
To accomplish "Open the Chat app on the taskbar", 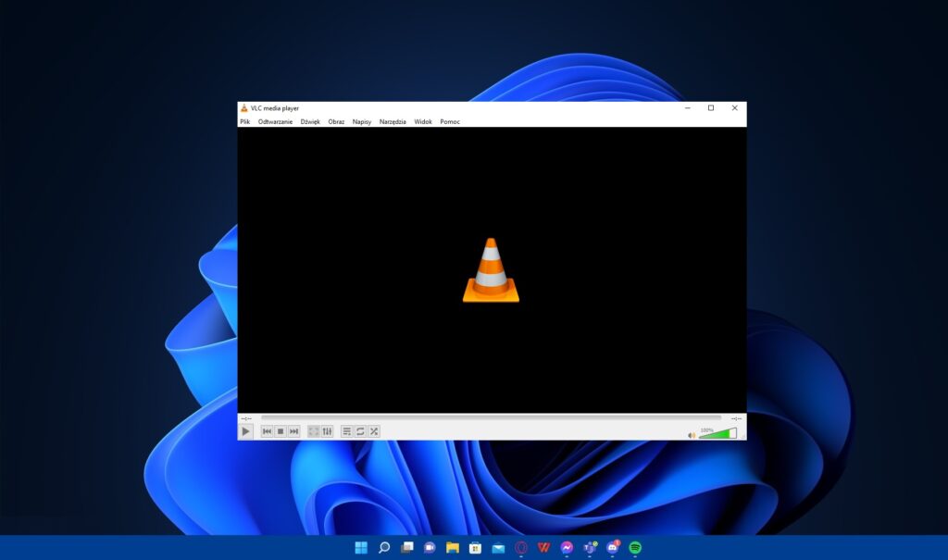I will (430, 548).
